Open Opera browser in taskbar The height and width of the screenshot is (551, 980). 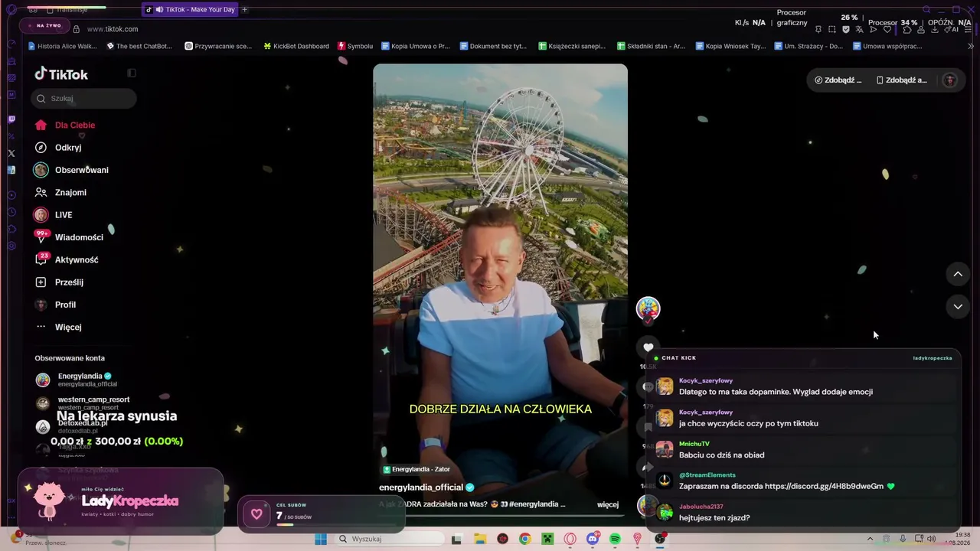[570, 539]
